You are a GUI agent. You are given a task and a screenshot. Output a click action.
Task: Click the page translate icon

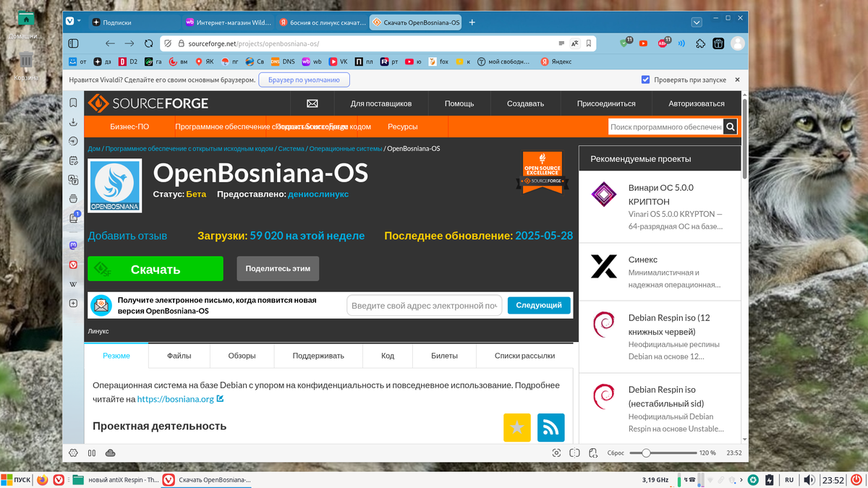click(x=575, y=43)
